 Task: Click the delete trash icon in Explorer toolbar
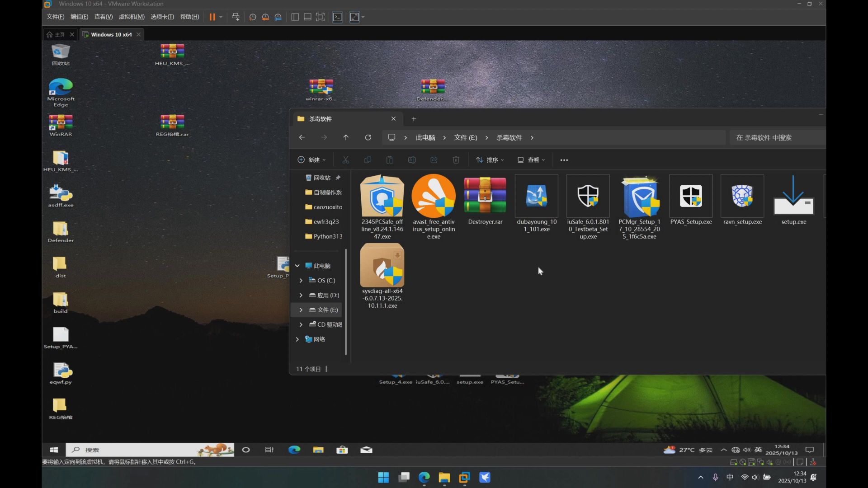456,160
